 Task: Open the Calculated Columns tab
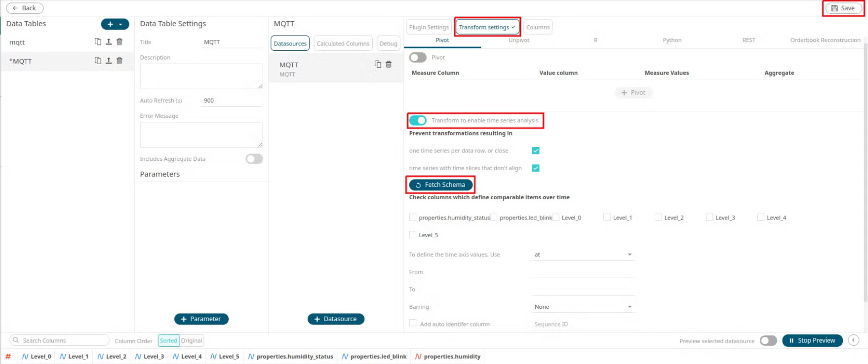tap(343, 43)
